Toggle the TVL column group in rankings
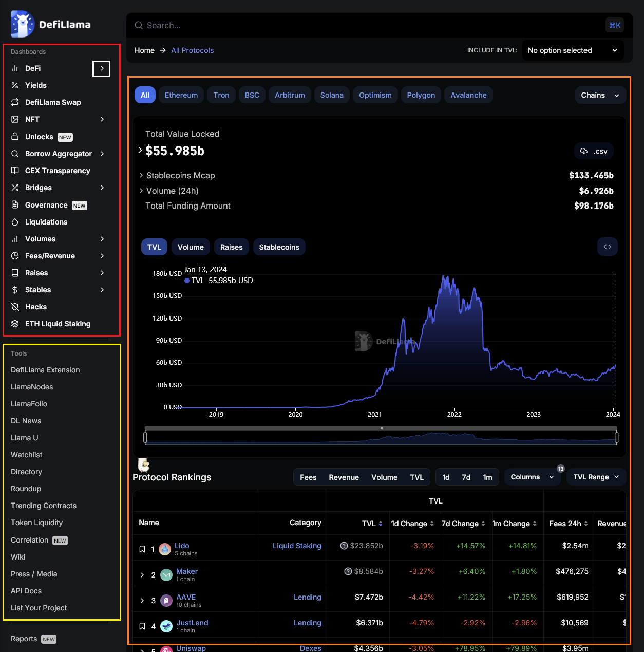The image size is (644, 652). (417, 477)
